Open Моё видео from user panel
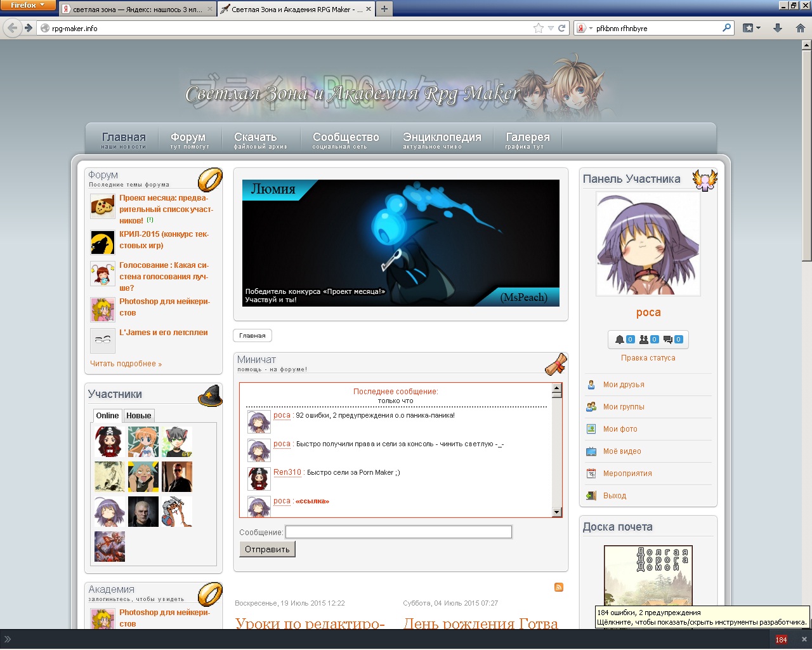 coord(622,451)
